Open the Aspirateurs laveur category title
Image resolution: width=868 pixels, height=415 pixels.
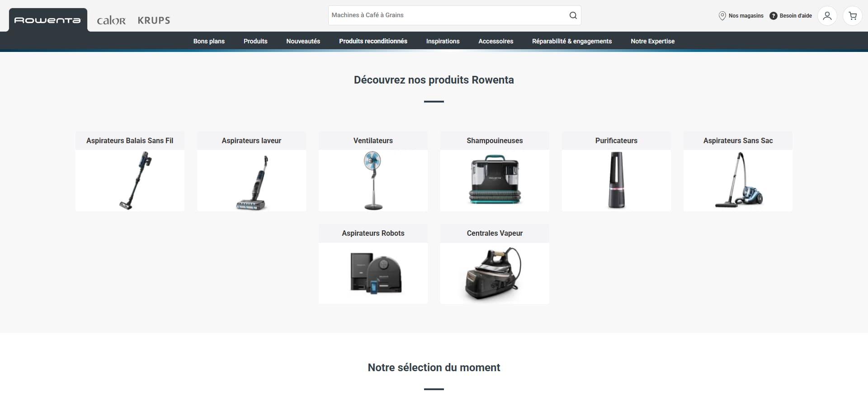pos(251,140)
